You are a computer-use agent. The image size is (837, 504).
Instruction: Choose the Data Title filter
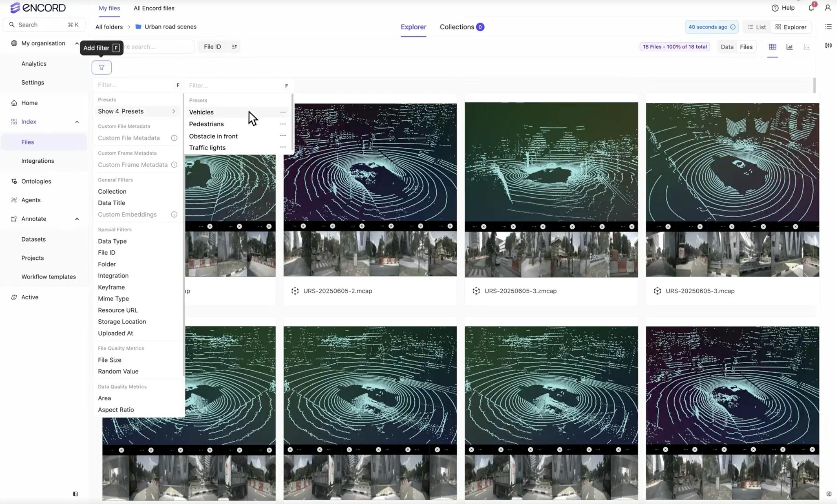coord(111,203)
